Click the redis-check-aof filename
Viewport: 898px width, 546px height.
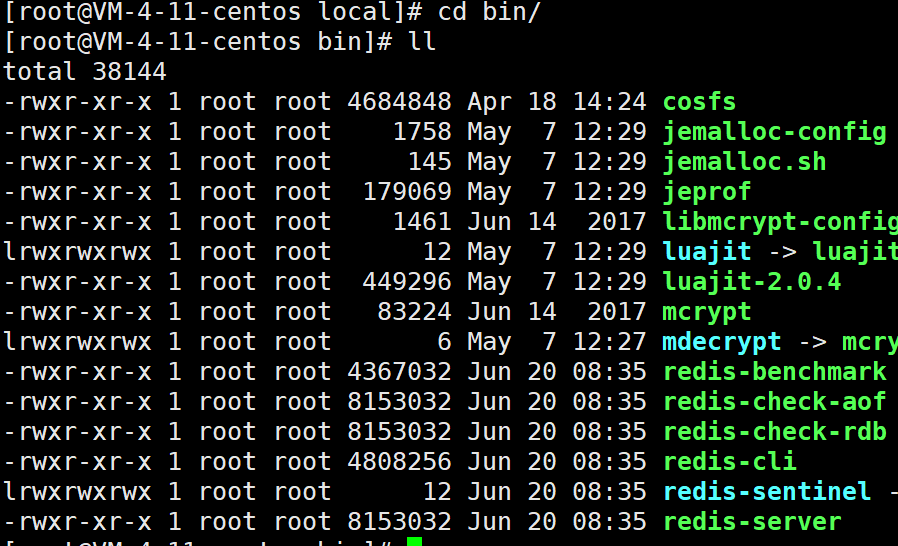point(774,402)
